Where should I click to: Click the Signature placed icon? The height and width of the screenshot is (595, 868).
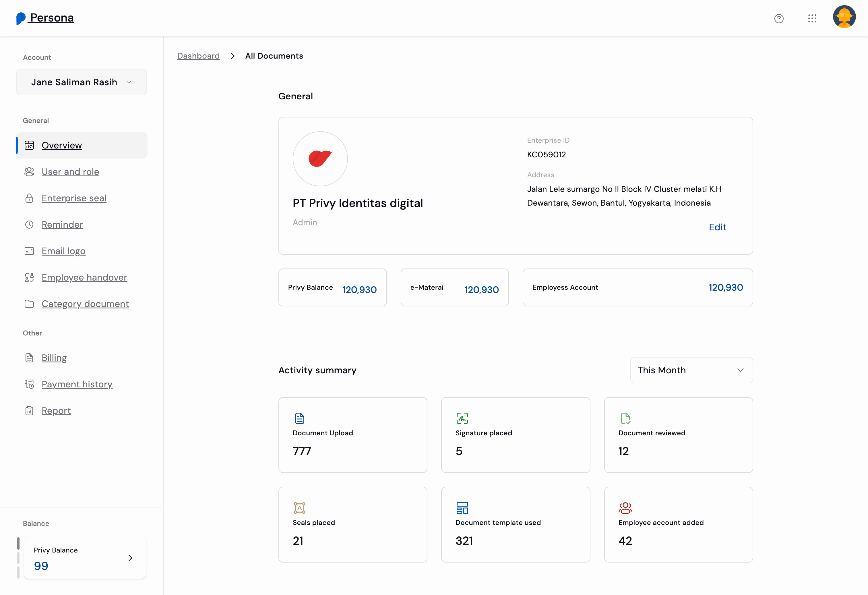click(x=462, y=418)
